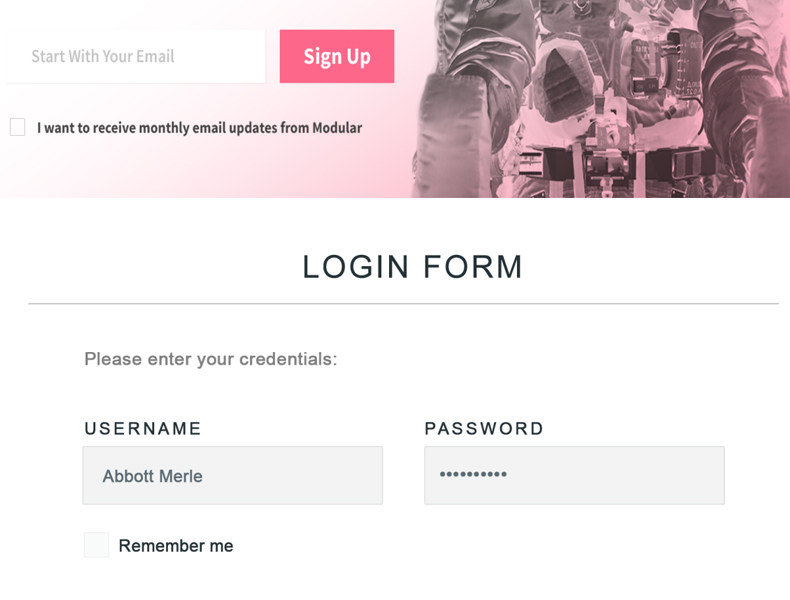The image size is (790, 600).
Task: Click the USERNAME label
Action: [143, 429]
